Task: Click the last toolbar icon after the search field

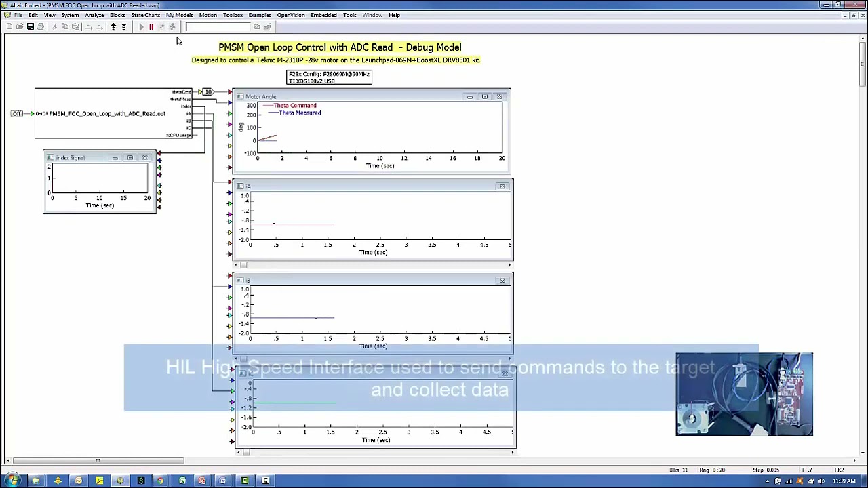Action: pos(267,26)
